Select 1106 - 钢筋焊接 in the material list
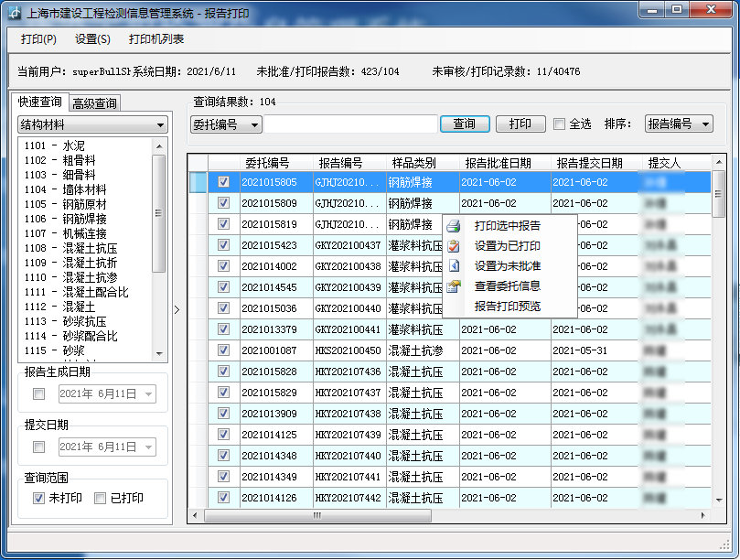 click(x=79, y=219)
